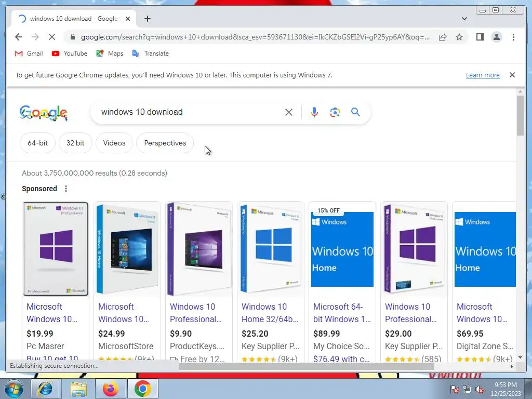The width and height of the screenshot is (532, 399).
Task: Open the Windows 10 Home 32/64b link
Action: click(x=270, y=313)
